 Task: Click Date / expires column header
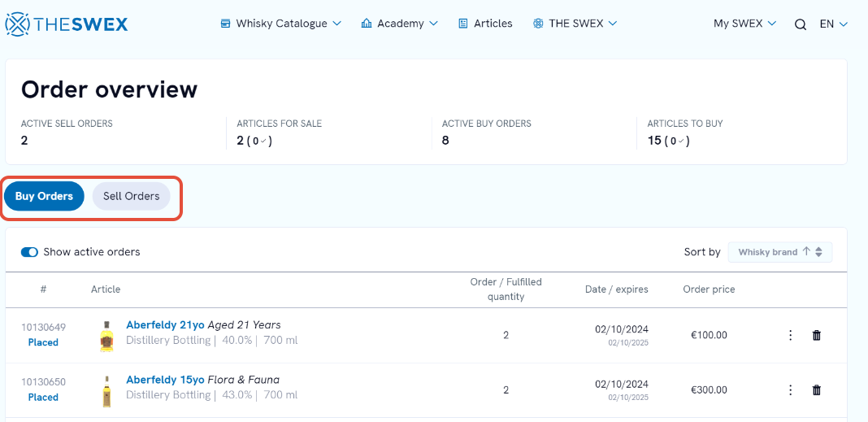tap(617, 289)
